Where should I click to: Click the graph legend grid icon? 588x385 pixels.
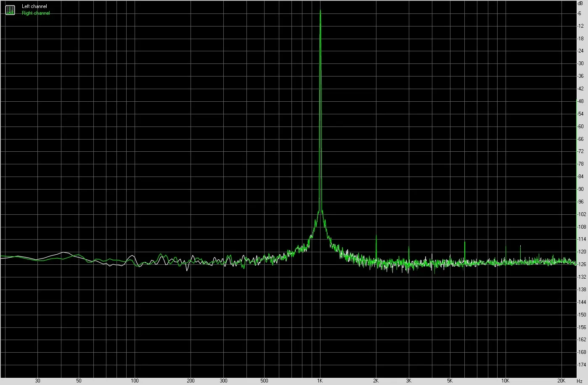pyautogui.click(x=10, y=10)
